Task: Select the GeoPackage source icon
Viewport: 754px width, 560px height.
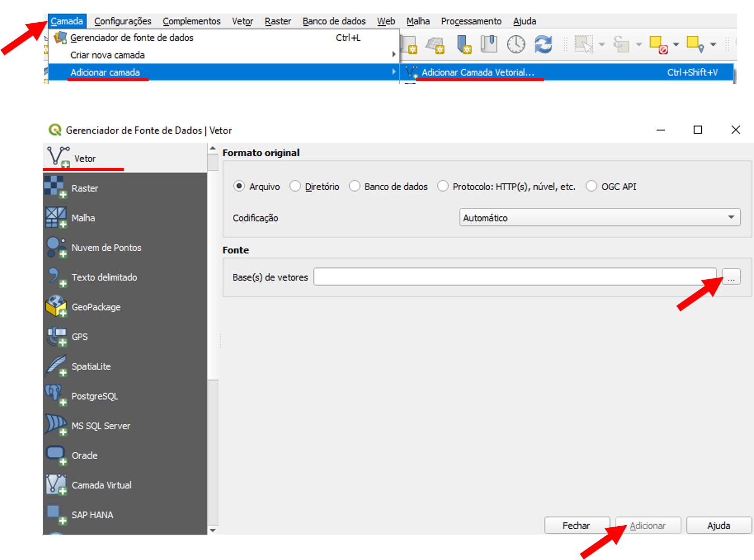Action: [55, 306]
